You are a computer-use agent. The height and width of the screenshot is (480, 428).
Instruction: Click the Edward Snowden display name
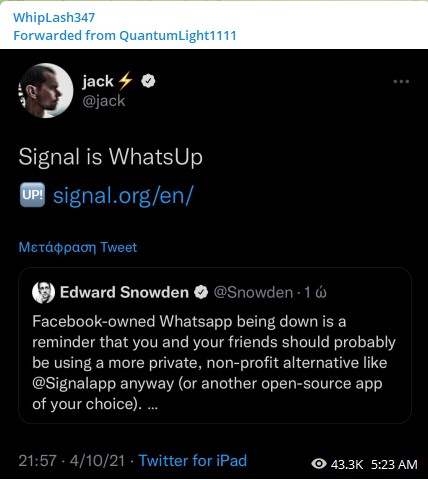pyautogui.click(x=124, y=292)
